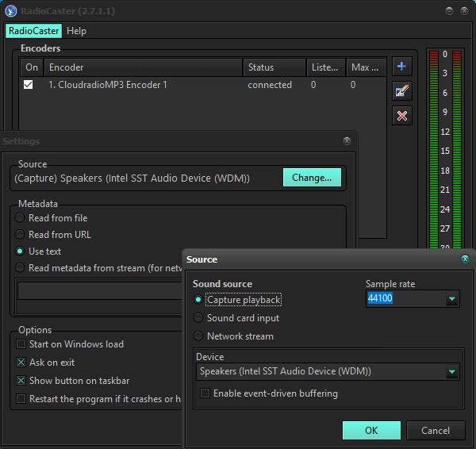Toggle Enable event-driven buffering checkbox
476x449 pixels.
[205, 393]
